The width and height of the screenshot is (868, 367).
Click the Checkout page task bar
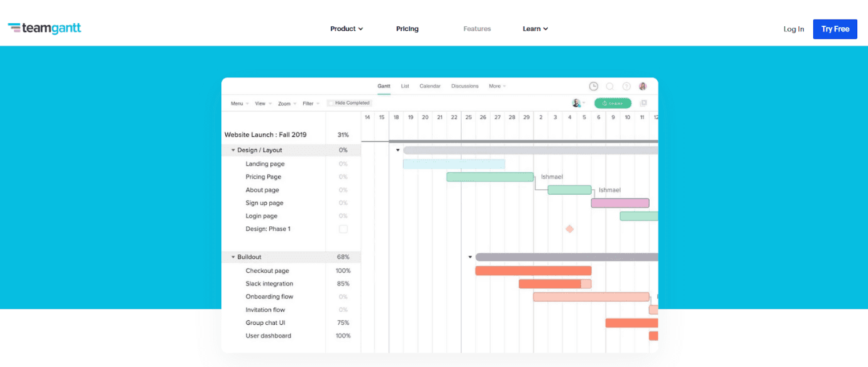[533, 270]
